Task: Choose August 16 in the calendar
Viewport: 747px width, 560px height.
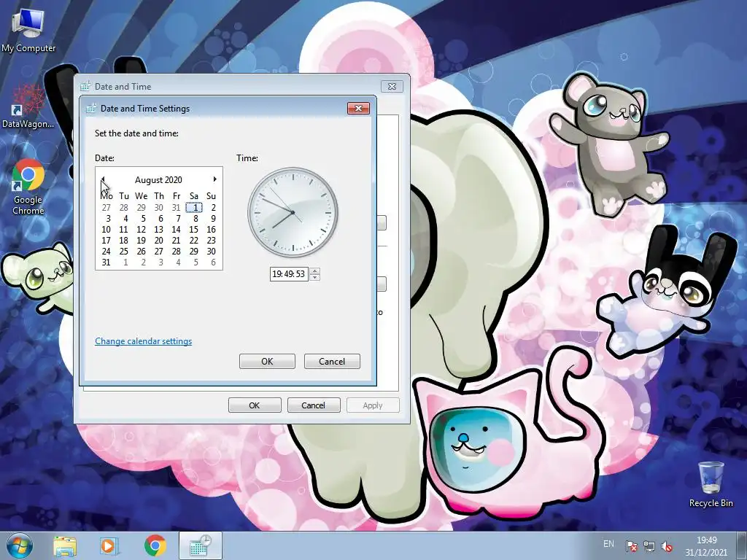Action: [x=212, y=230]
